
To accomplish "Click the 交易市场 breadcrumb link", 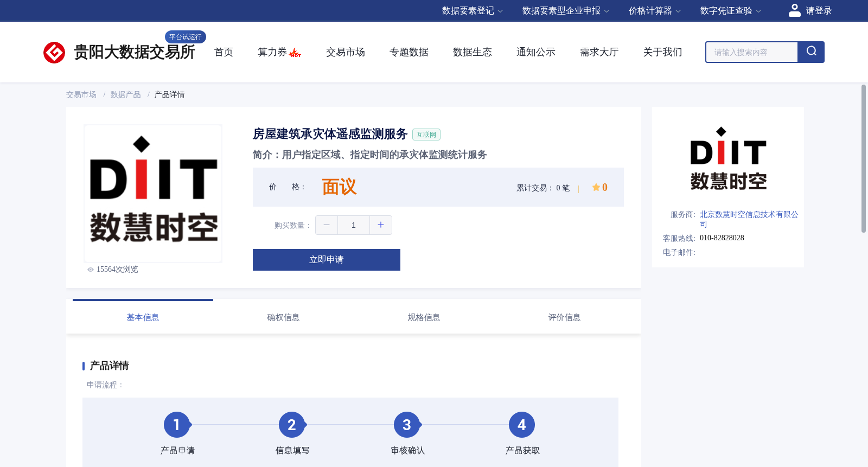I will (81, 95).
